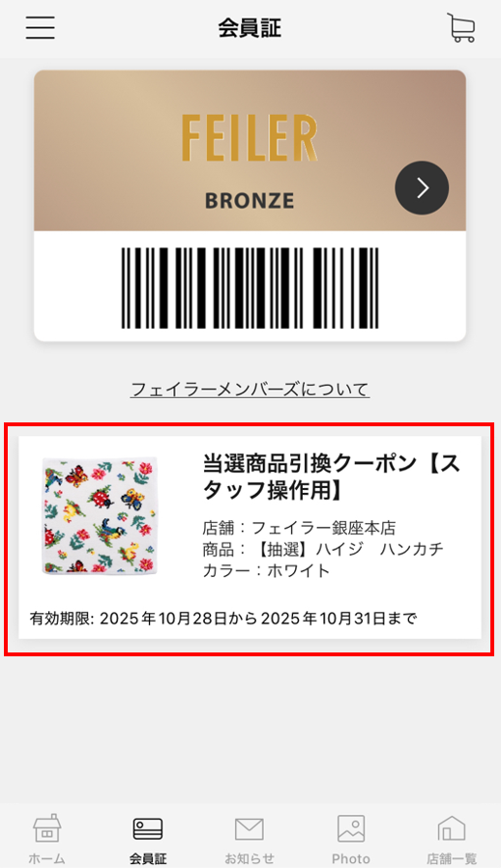Open the shopping cart
This screenshot has width=501, height=868.
461,28
